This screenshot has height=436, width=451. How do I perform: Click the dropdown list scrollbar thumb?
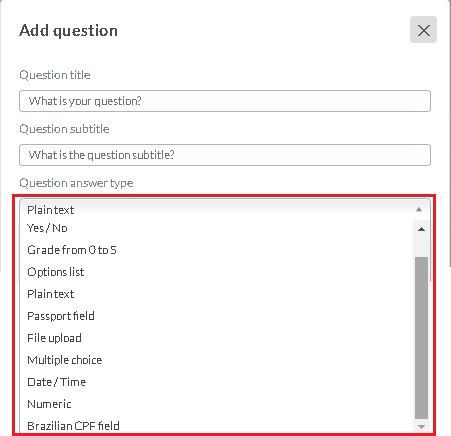[x=421, y=337]
